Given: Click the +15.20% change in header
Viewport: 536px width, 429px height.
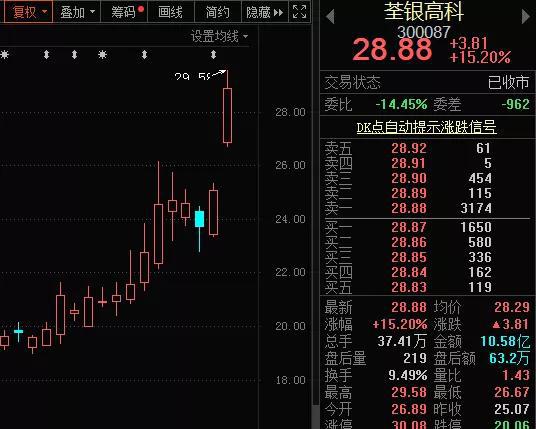Looking at the screenshot, I should (x=480, y=57).
